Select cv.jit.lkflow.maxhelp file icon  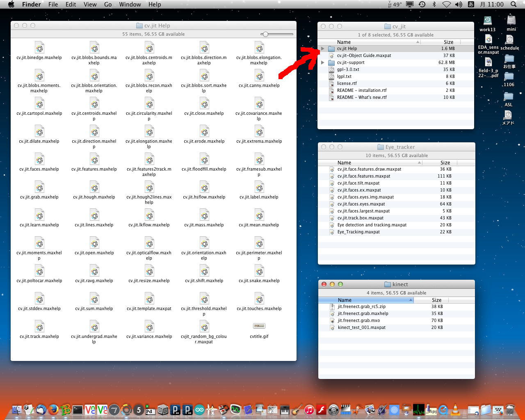[x=149, y=215]
